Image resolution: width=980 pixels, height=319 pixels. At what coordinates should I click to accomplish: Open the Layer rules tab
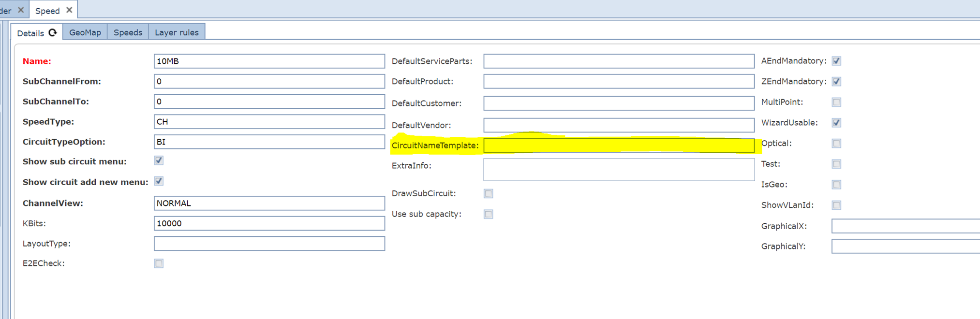(177, 32)
